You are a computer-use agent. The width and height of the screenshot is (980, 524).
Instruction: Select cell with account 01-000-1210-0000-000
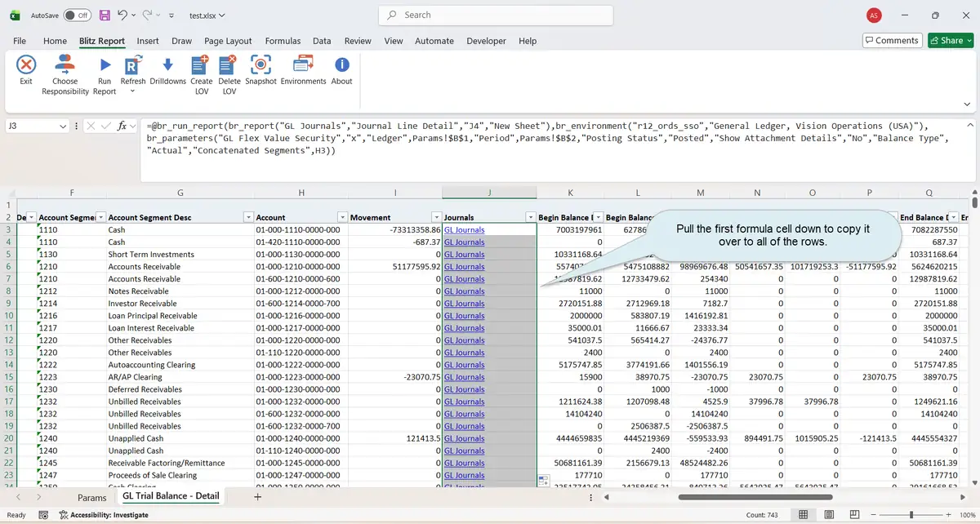coord(300,267)
